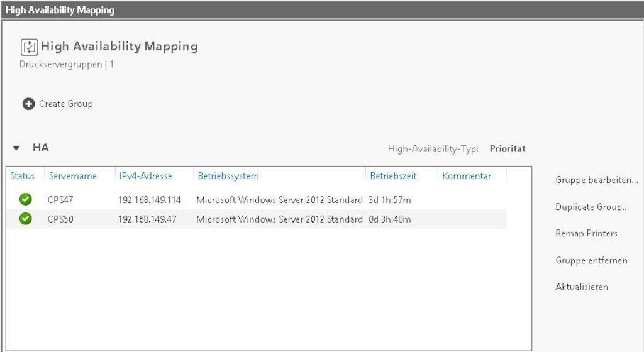Select Remap Printers action
Viewport: 644px width, 352px height.
(586, 233)
